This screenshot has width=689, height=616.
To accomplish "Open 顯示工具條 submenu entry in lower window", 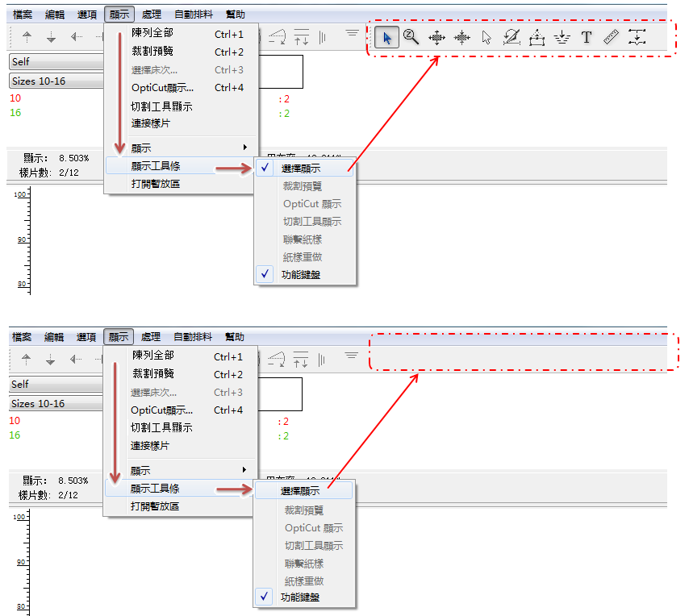I will pos(179,489).
